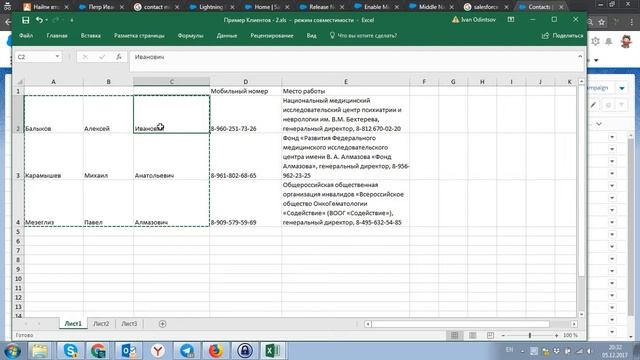The image size is (640, 360).
Task: Switch to sheet tab Лист3
Action: 129,324
